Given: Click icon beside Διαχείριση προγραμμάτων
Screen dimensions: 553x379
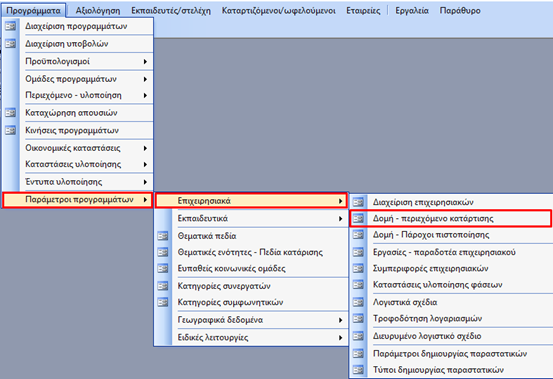Looking at the screenshot, I should point(11,26).
